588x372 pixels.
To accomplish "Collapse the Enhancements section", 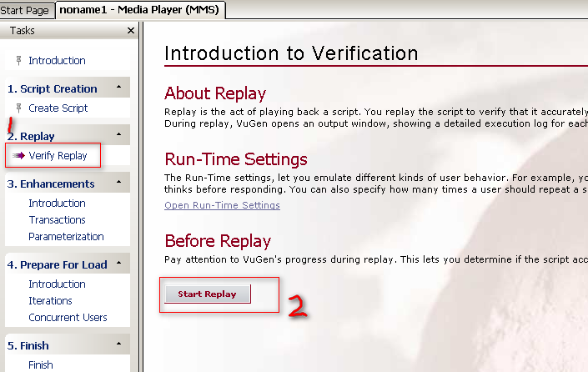I will [119, 182].
